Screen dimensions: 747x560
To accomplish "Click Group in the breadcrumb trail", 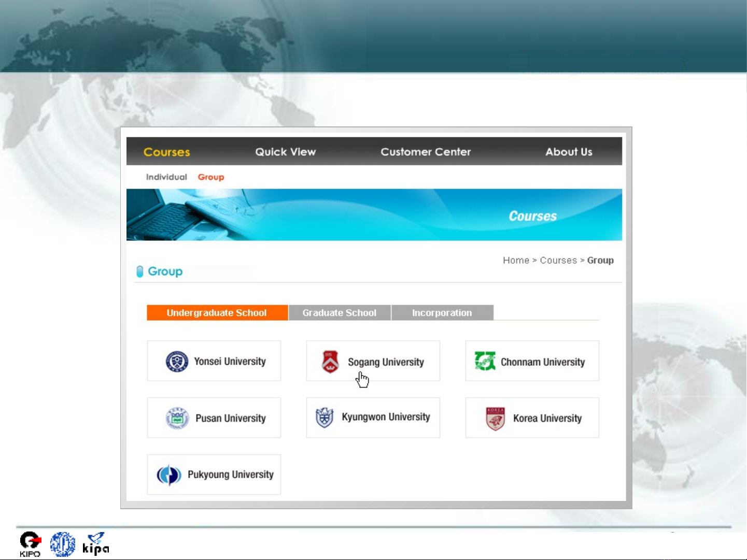I will pyautogui.click(x=600, y=261).
